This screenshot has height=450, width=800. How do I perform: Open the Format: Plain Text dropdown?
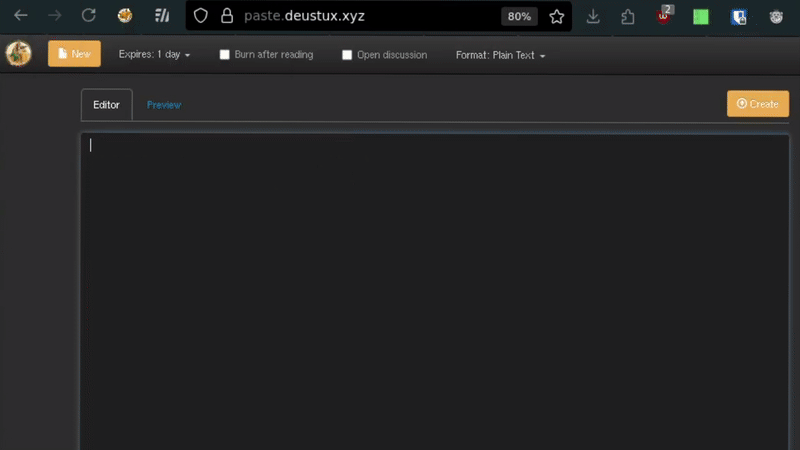pyautogui.click(x=500, y=55)
